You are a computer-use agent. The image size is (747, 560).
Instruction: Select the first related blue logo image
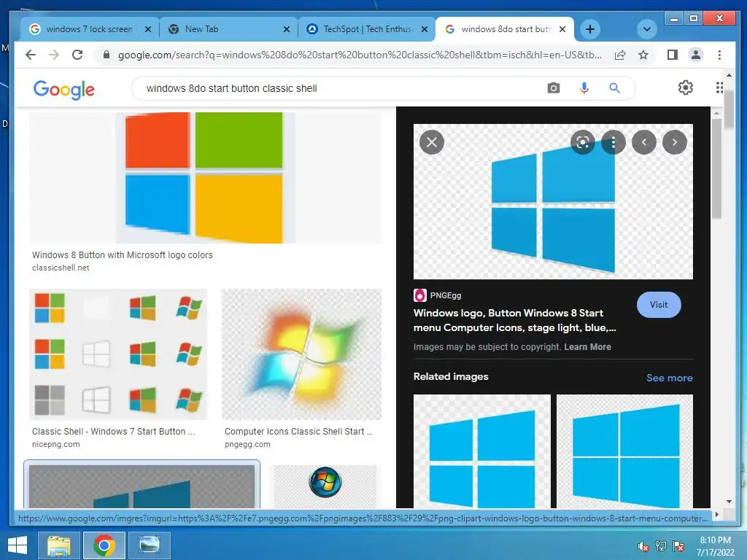(x=481, y=451)
